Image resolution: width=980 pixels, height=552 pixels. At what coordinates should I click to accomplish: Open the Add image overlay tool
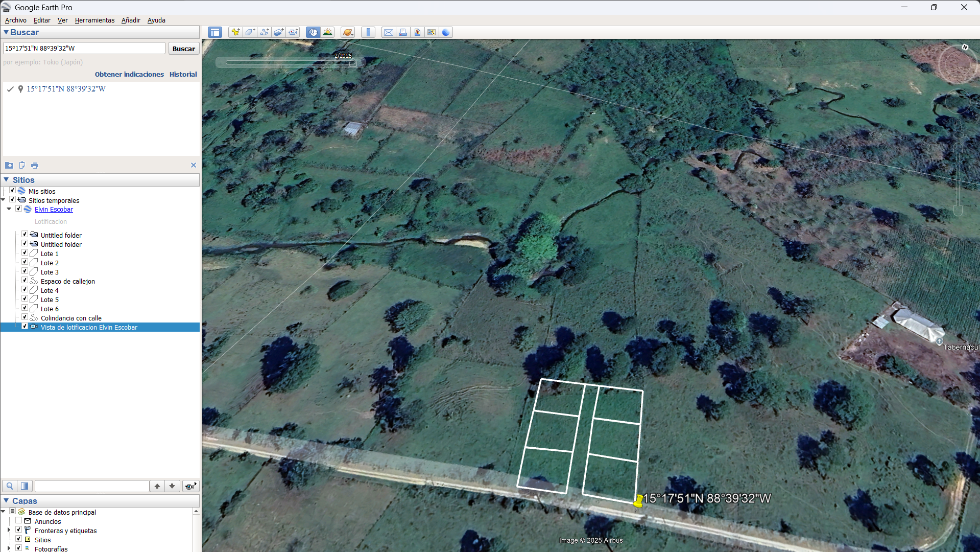(x=278, y=32)
